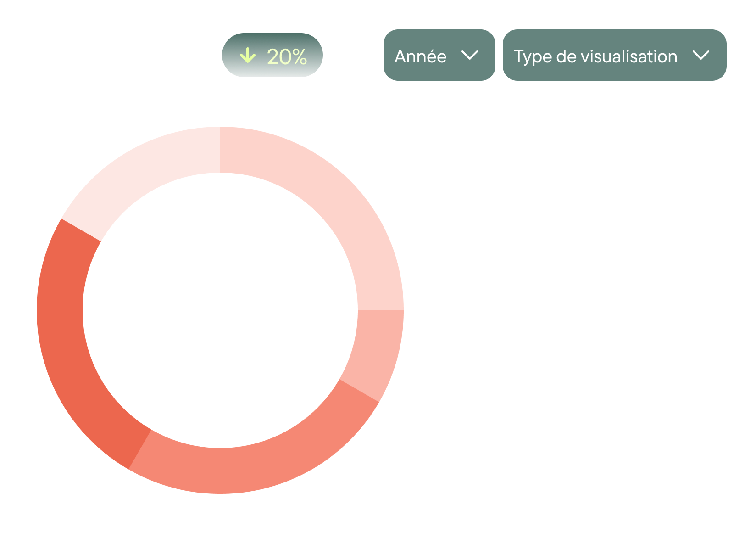Click the "Type de visualisation" label text

[595, 56]
